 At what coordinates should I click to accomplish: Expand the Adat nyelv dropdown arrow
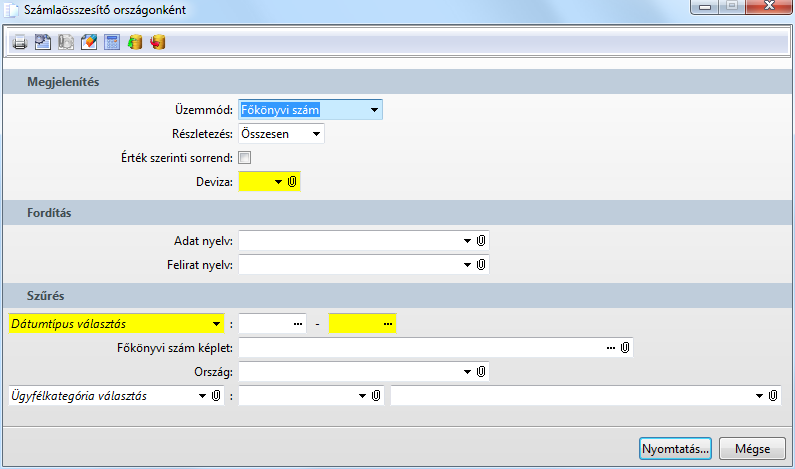(467, 241)
